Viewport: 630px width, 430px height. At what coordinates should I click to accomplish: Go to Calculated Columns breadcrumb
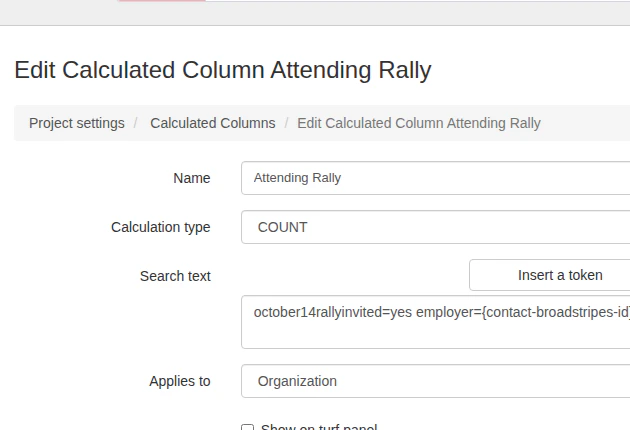[x=213, y=123]
